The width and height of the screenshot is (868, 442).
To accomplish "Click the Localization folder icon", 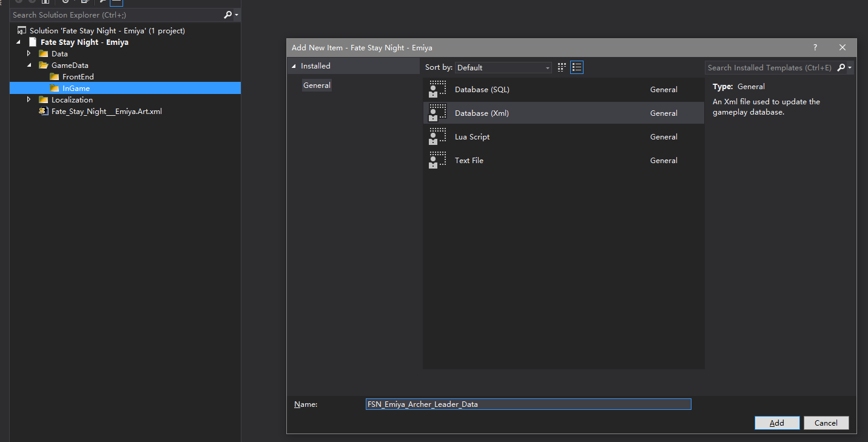I will [44, 100].
